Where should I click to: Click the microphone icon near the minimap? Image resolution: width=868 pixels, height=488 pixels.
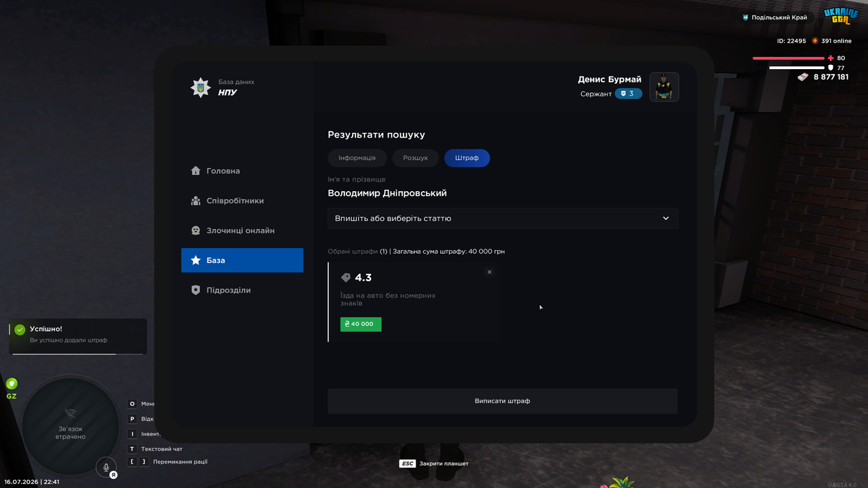106,467
